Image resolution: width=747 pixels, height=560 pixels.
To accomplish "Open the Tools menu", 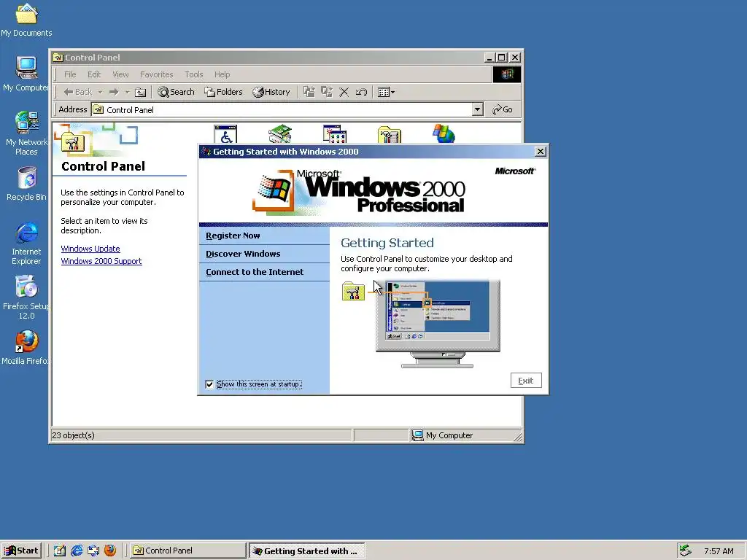I will [194, 74].
